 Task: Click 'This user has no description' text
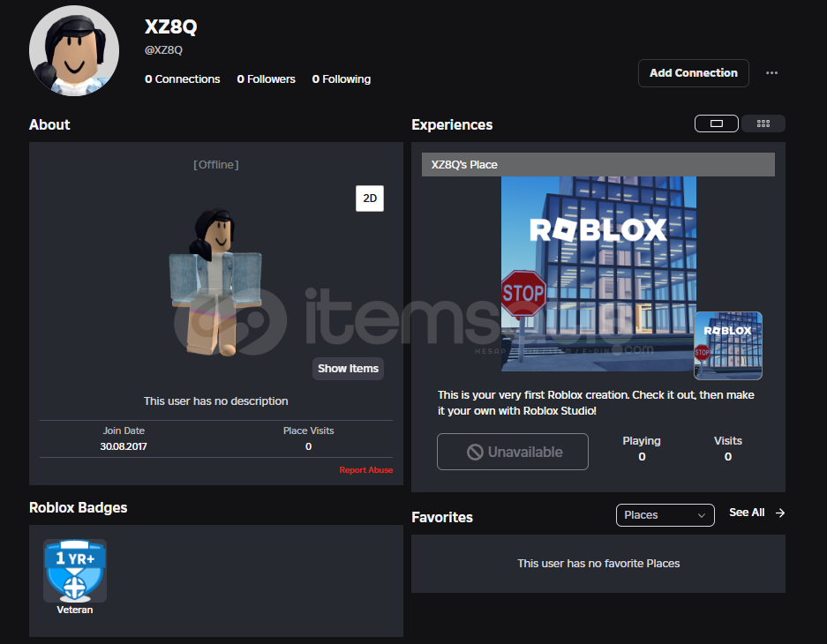click(216, 401)
